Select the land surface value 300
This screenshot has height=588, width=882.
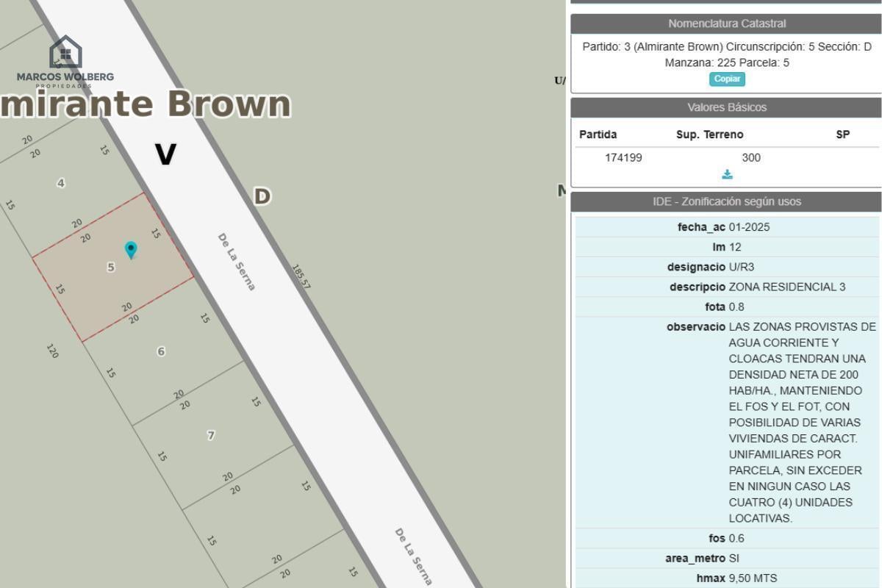point(751,157)
